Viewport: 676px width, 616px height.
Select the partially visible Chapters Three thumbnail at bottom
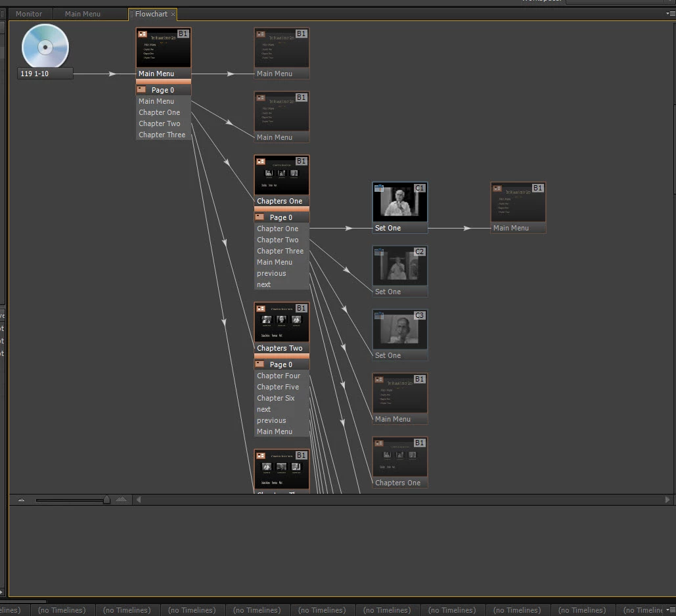click(x=282, y=470)
